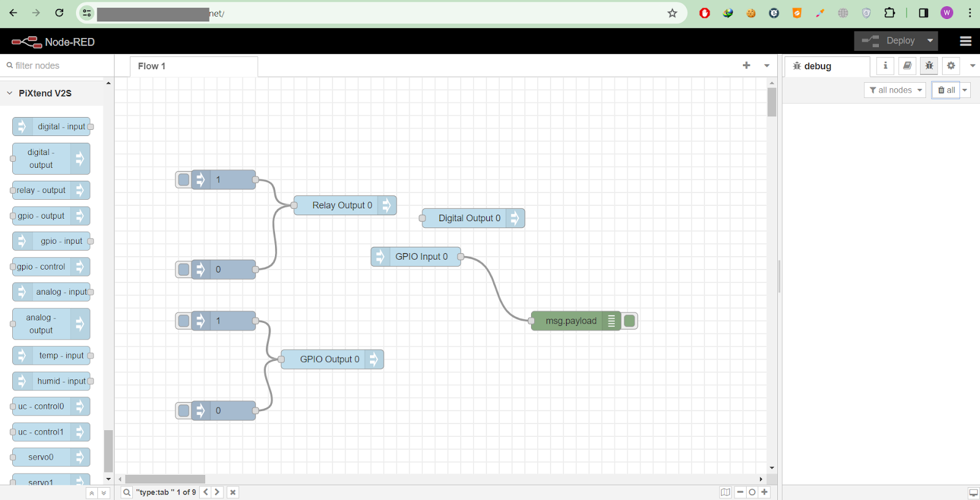Select the Relay Output 0 node

pos(345,205)
